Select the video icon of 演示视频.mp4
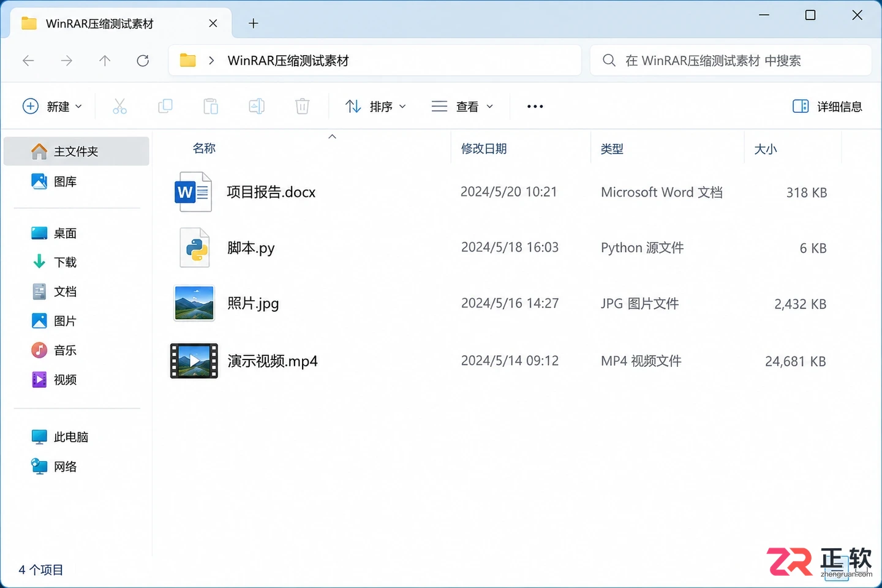 coord(194,361)
